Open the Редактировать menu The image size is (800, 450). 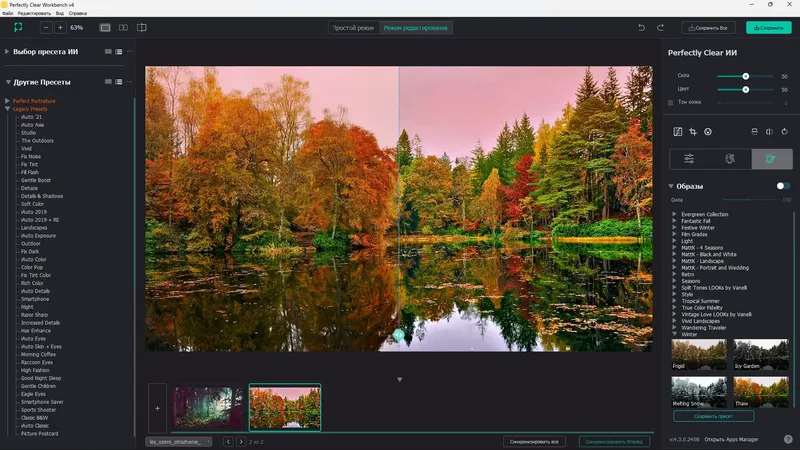click(x=34, y=13)
